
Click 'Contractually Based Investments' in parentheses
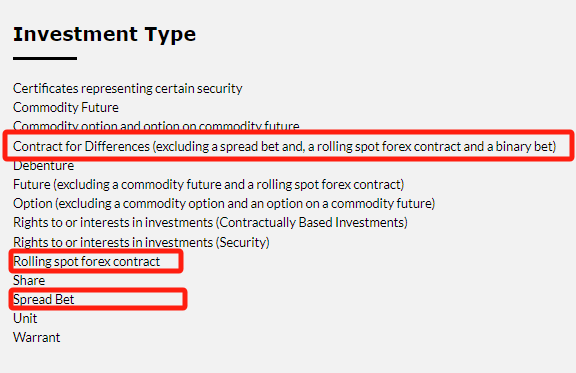click(x=312, y=223)
